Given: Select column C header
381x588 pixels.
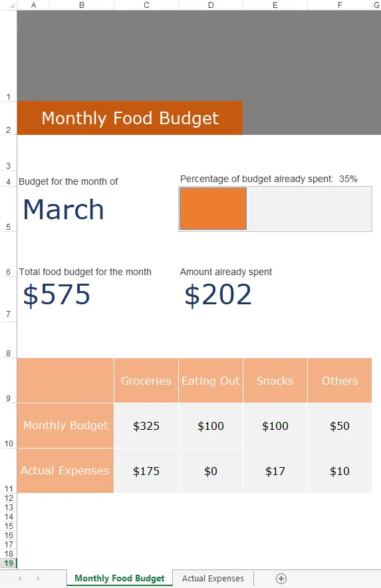Looking at the screenshot, I should click(146, 5).
